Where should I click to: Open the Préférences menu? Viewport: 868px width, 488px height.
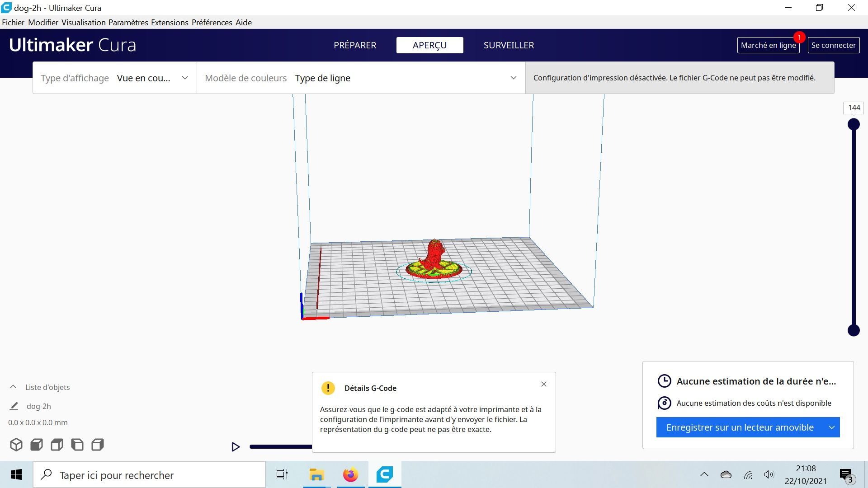[x=212, y=23]
